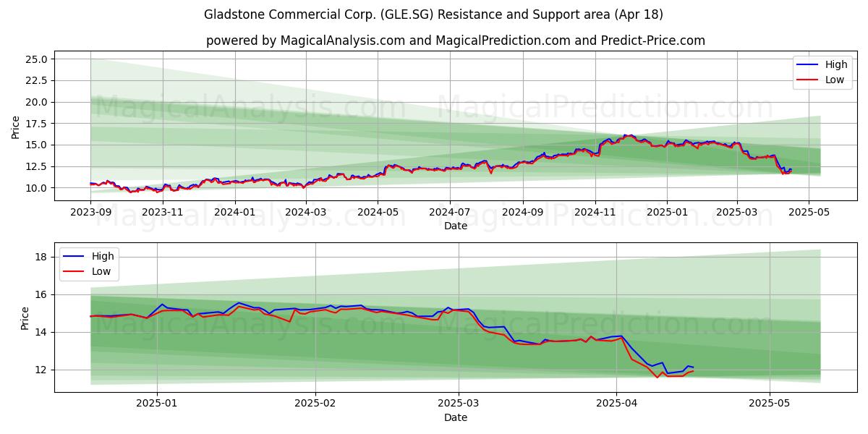Click the 'powered by MagicalAnalysis.com' subtitle

(456, 41)
